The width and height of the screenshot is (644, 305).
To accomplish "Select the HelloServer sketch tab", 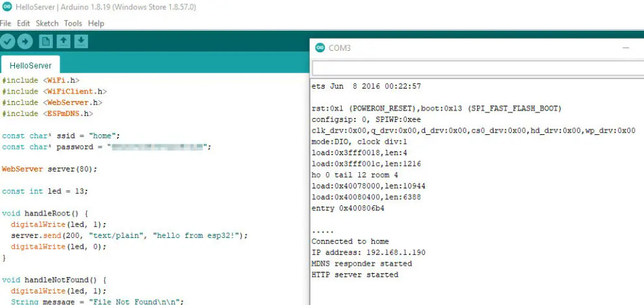I will [31, 66].
